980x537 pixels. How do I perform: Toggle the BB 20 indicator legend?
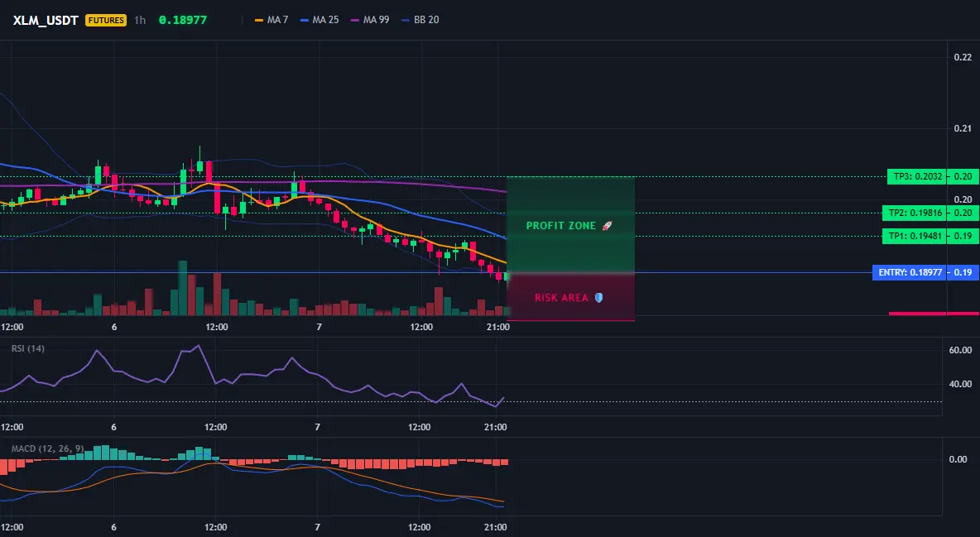coord(420,20)
